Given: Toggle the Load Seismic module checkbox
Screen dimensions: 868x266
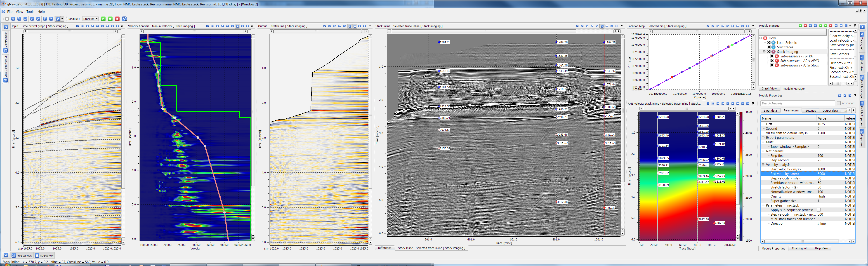Looking at the screenshot, I should click(769, 43).
